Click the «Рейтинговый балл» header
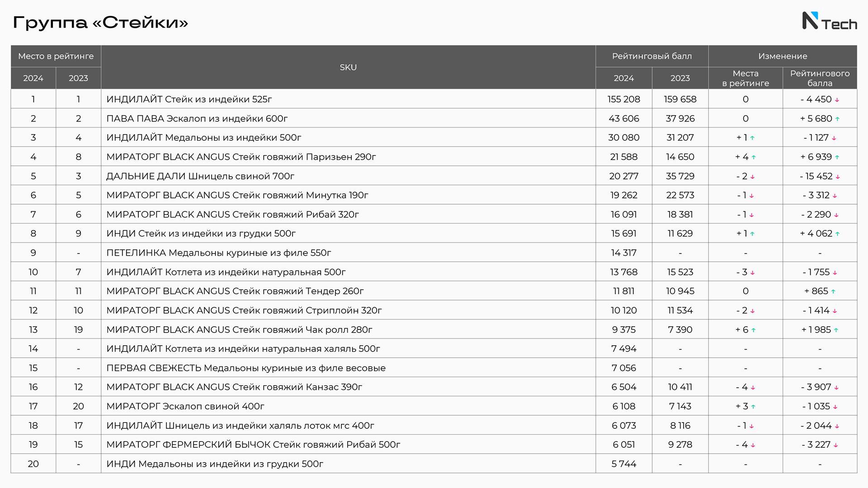 [x=652, y=56]
